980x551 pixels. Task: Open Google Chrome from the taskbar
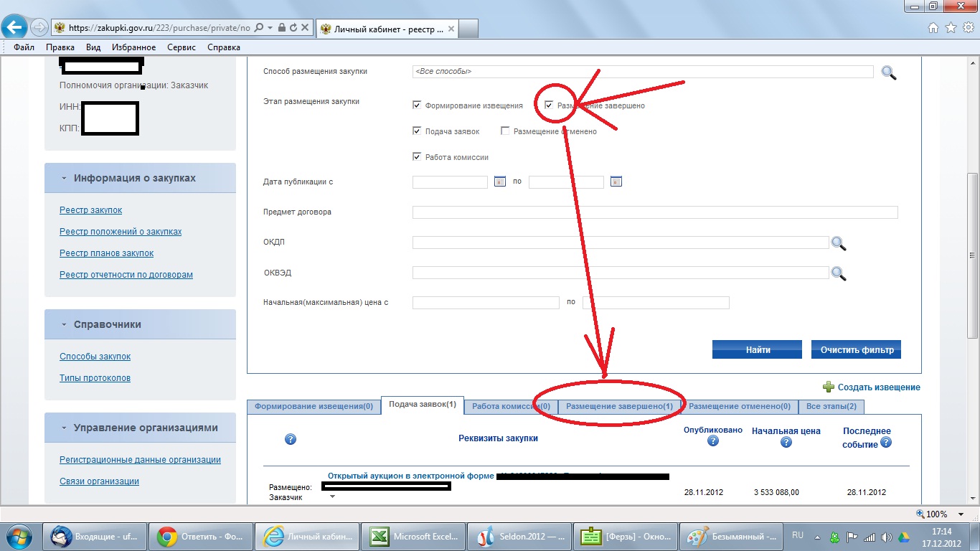click(x=167, y=536)
